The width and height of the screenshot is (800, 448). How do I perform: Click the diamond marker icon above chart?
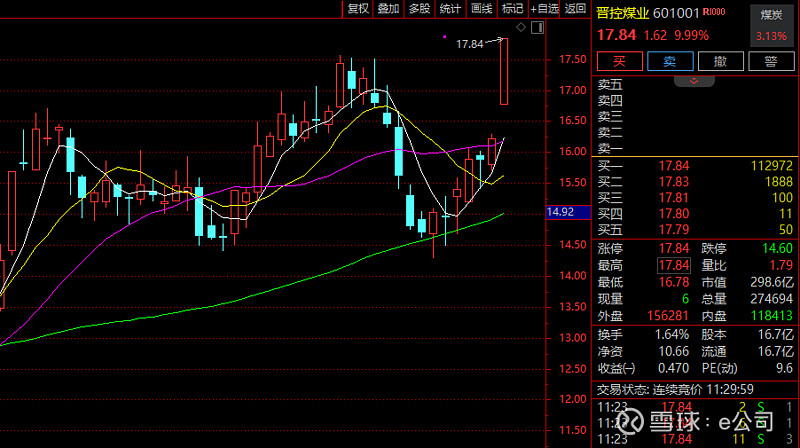coord(520,26)
